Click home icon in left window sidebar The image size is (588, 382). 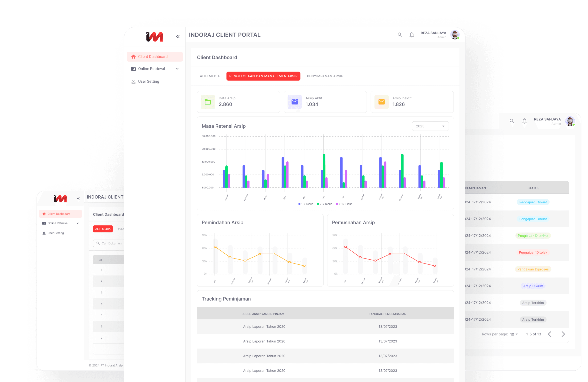tap(44, 214)
